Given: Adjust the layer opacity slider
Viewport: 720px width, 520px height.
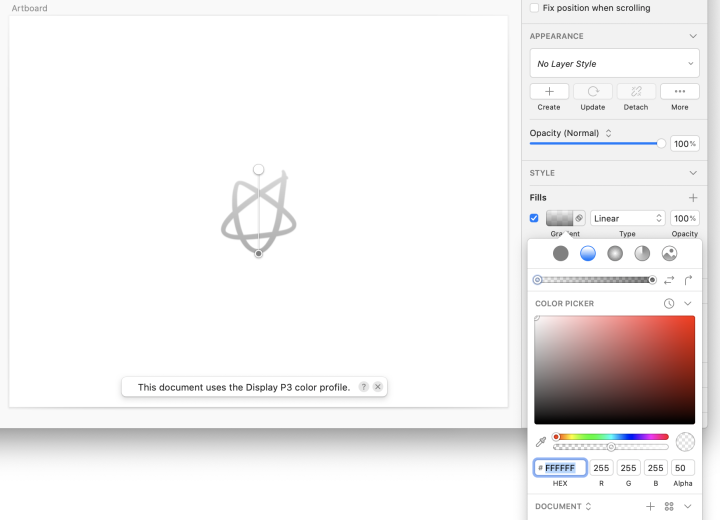Looking at the screenshot, I should tap(597, 144).
